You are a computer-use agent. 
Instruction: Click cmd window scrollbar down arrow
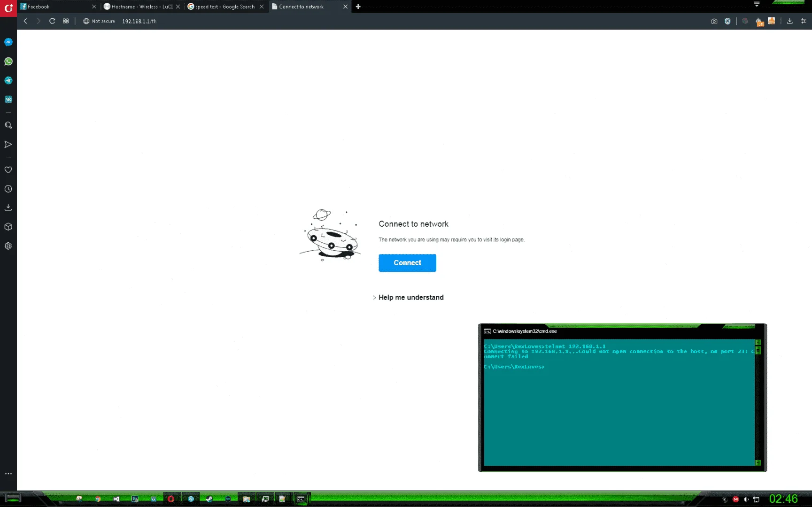[758, 463]
